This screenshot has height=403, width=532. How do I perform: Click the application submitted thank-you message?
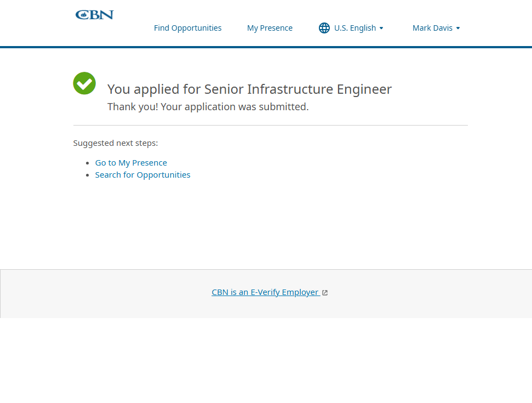click(208, 107)
